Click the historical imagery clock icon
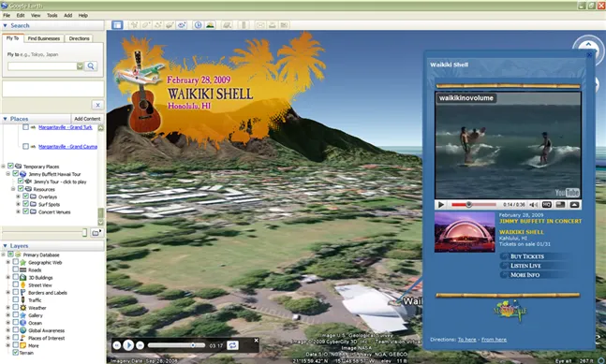The height and width of the screenshot is (364, 606). 198,25
